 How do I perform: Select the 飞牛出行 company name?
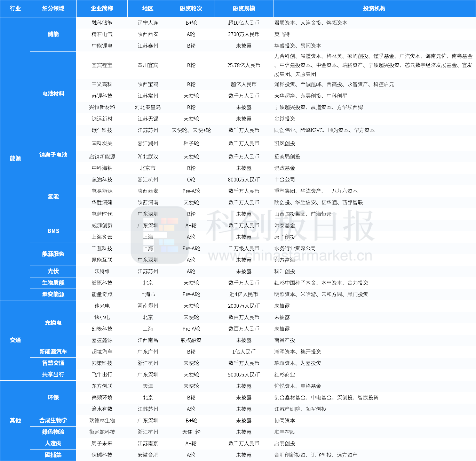coord(102,374)
